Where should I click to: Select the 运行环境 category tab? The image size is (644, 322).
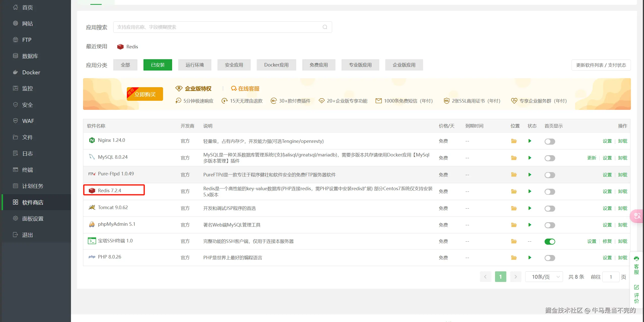[x=195, y=65]
